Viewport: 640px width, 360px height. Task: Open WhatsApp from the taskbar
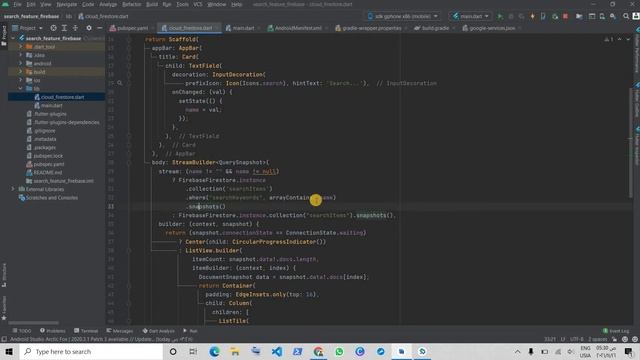click(339, 351)
